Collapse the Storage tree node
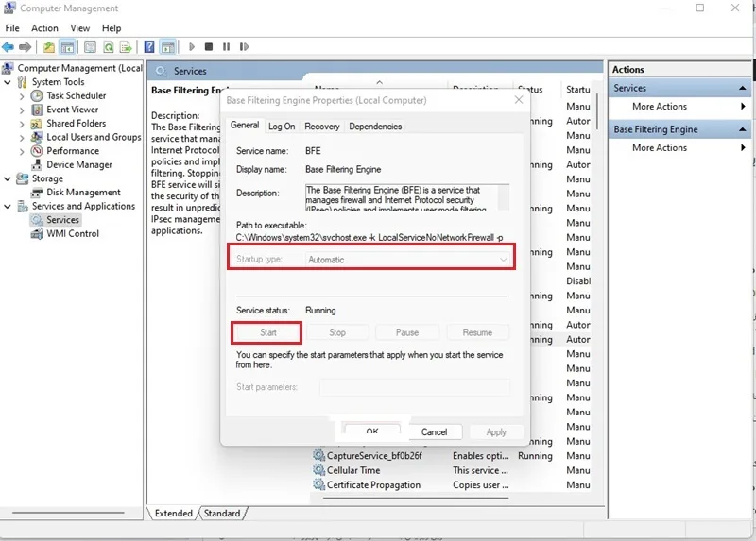 (8, 178)
